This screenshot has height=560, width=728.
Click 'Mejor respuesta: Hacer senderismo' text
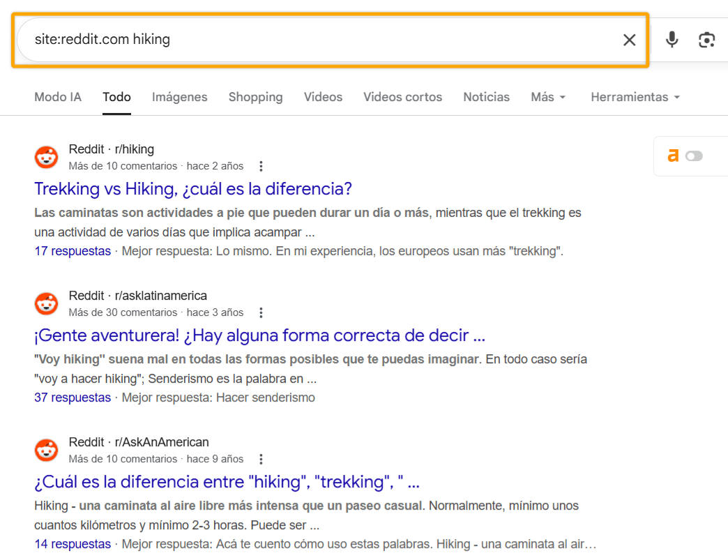pyautogui.click(x=218, y=398)
